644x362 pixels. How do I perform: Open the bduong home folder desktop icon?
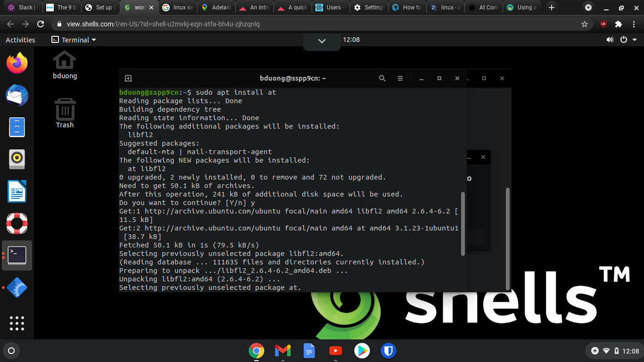click(65, 65)
